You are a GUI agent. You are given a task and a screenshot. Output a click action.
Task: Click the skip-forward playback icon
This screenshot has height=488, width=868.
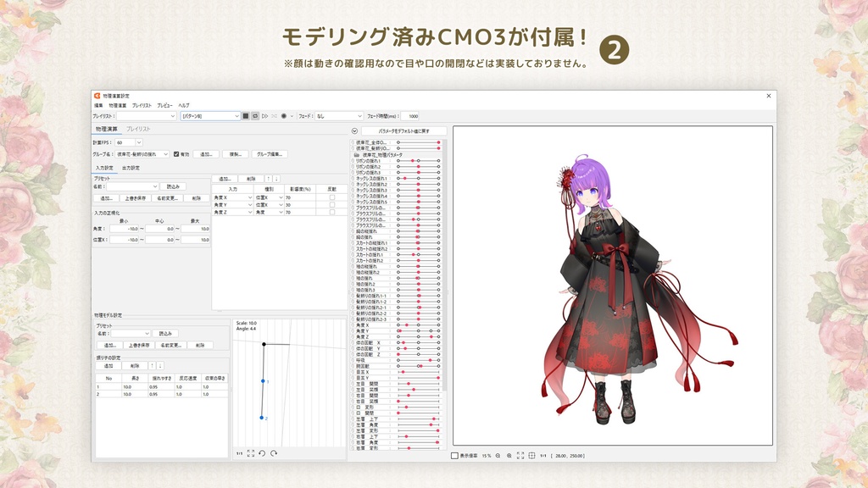265,116
